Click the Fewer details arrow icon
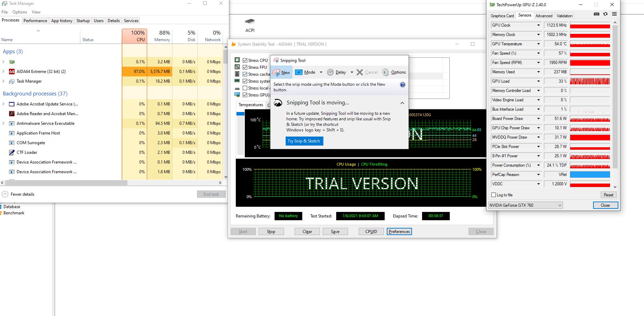The height and width of the screenshot is (316, 644). coord(5,194)
